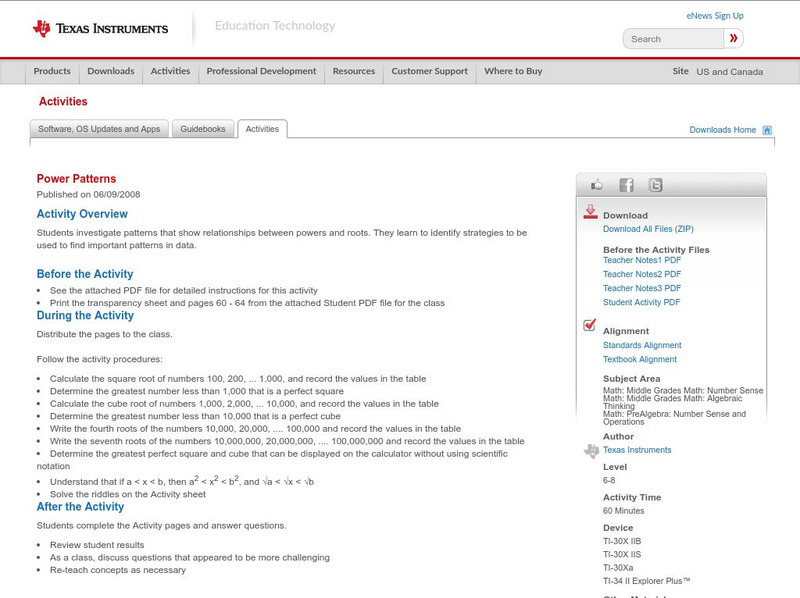Image resolution: width=800 pixels, height=598 pixels.
Task: Click the home icon beside Downloads Home
Action: (x=767, y=130)
